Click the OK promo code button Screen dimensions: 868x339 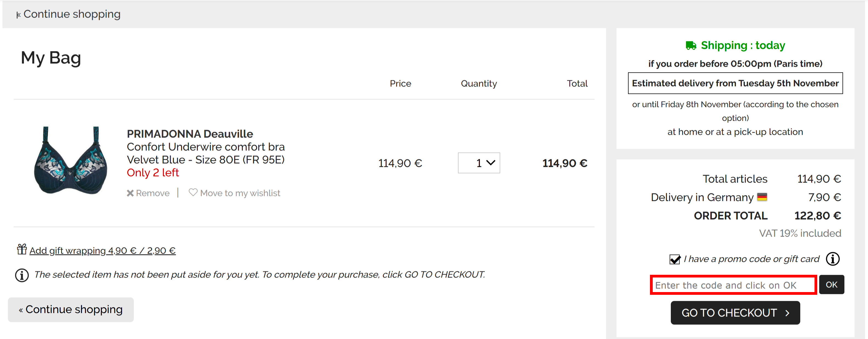pyautogui.click(x=831, y=285)
